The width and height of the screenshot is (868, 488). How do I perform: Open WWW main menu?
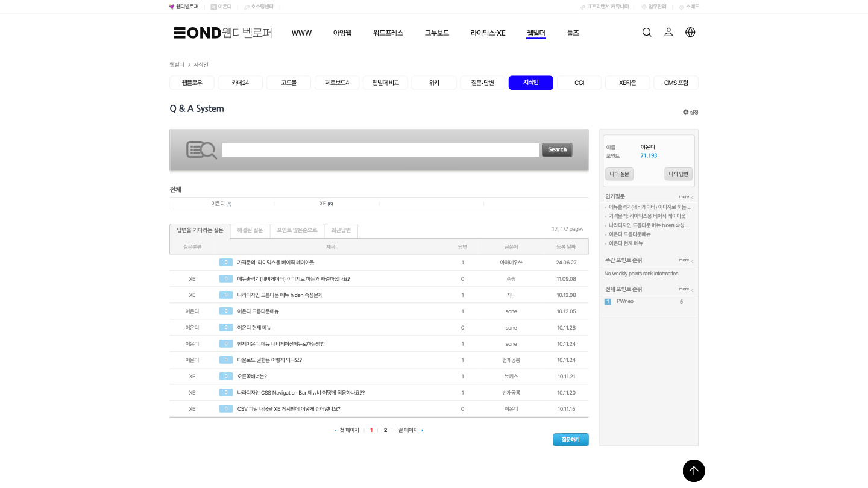pyautogui.click(x=301, y=33)
